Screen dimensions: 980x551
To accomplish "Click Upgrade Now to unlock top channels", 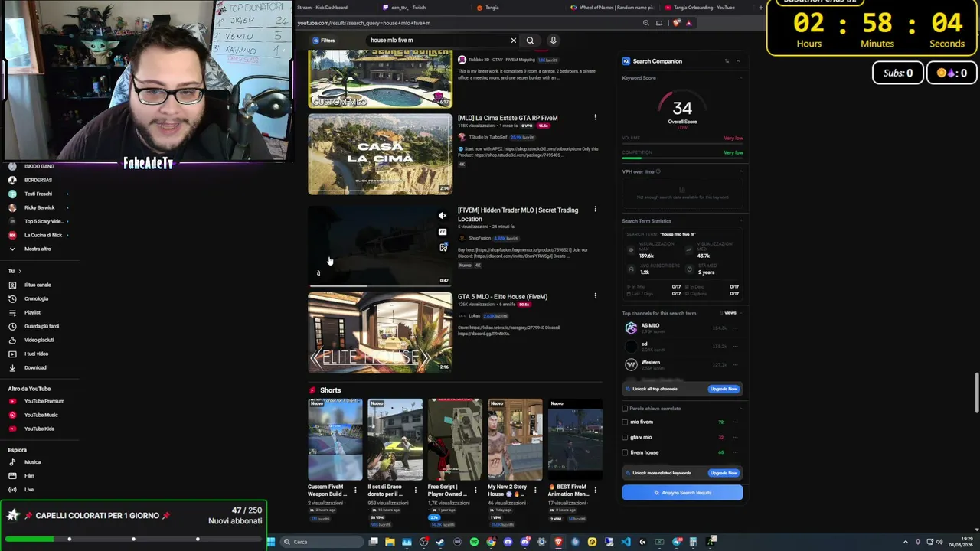I will [x=724, y=389].
